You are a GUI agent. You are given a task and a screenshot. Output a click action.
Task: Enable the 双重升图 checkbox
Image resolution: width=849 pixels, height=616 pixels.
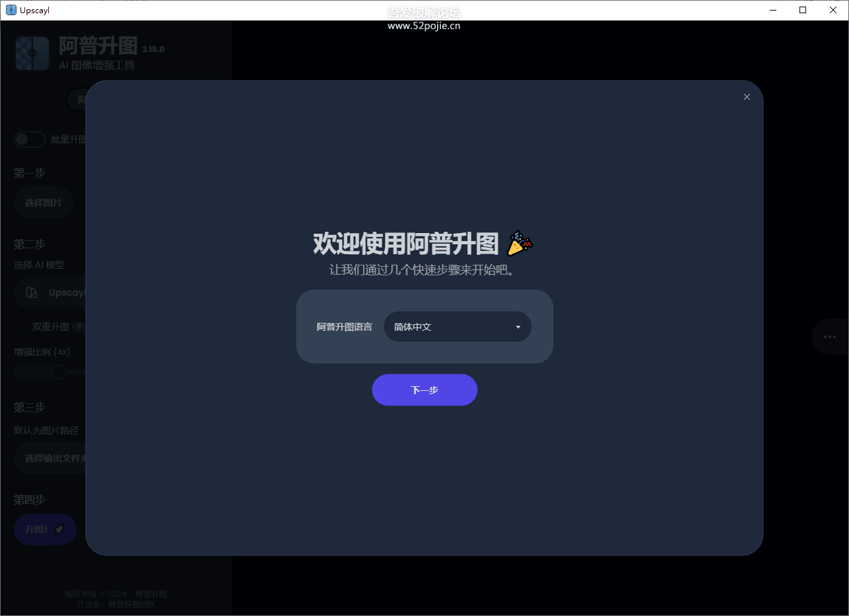pos(22,327)
